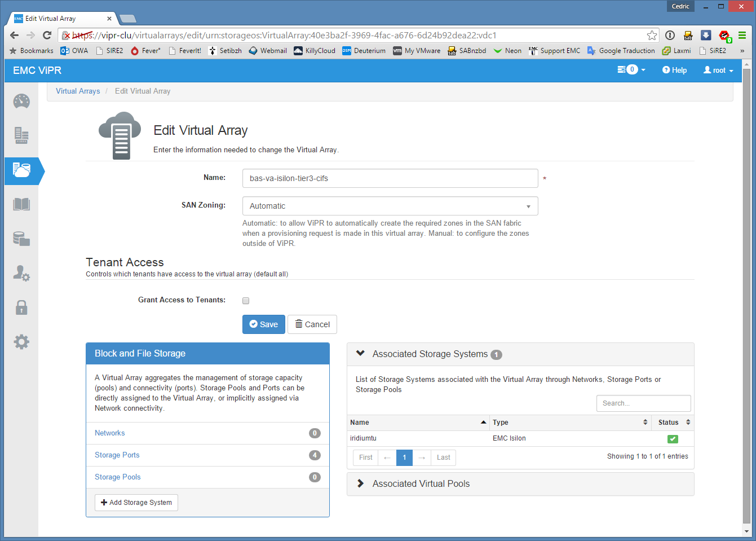
Task: Click the circled info extension icon
Action: pyautogui.click(x=670, y=35)
